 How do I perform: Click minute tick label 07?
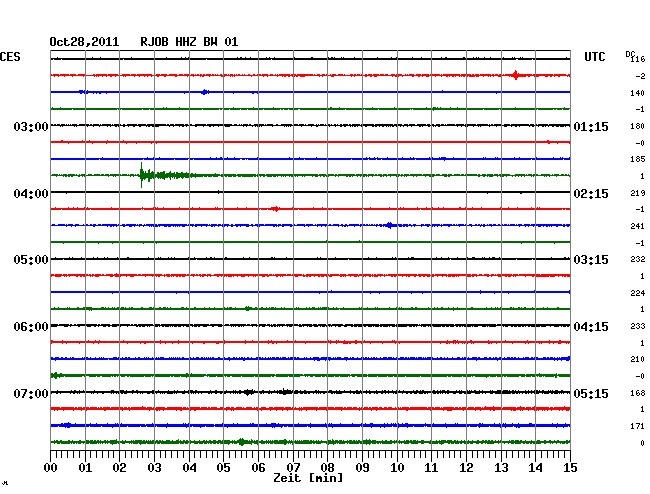(293, 468)
